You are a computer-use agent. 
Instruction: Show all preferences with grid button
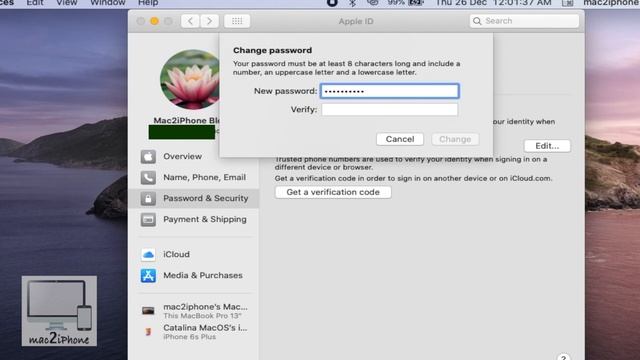pos(237,21)
